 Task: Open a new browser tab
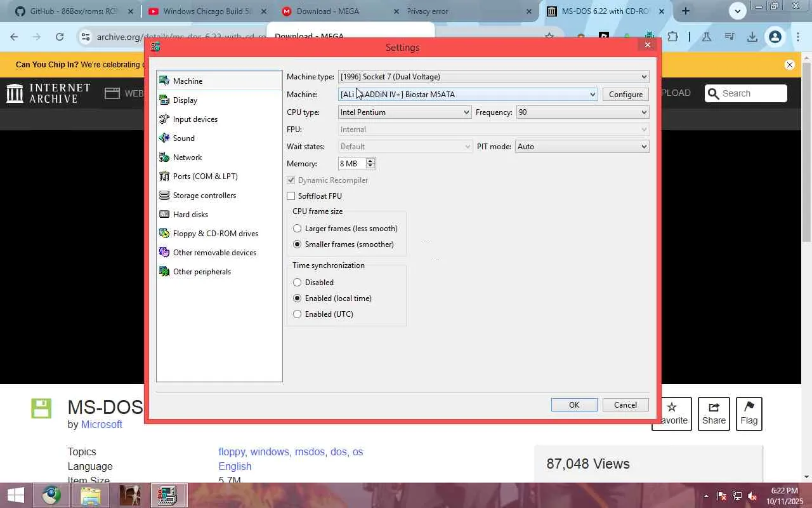(685, 11)
